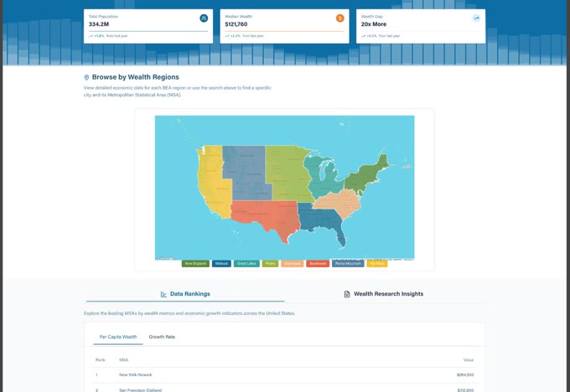Screen dimensions: 570x392
Task: Click the document icon beside Wealth Research Insights
Action: (x=347, y=294)
